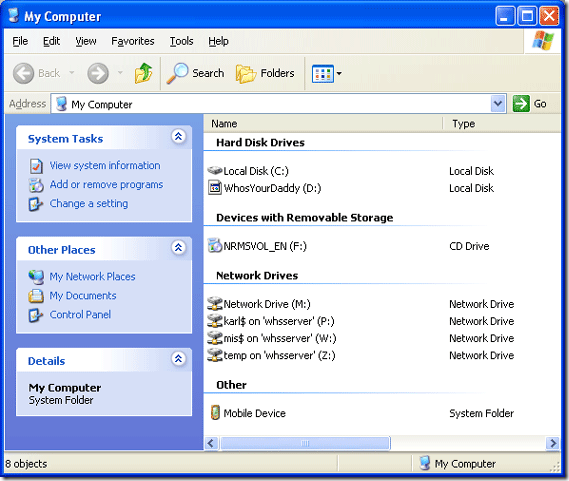Click the My Documents folder icon
The height and width of the screenshot is (481, 569).
[36, 296]
